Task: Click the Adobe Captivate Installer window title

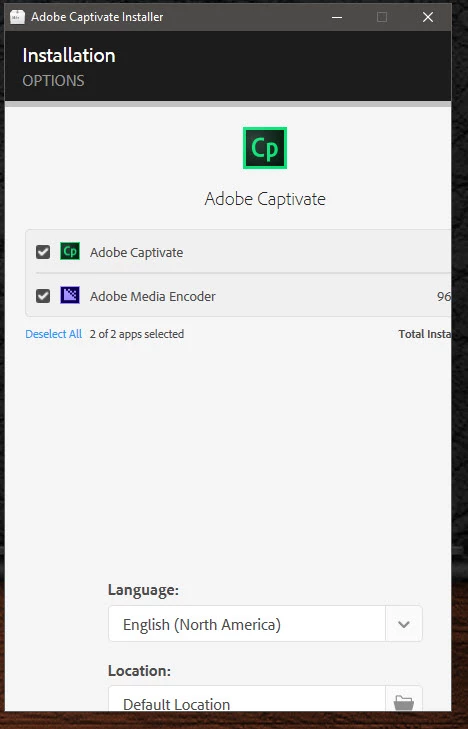Action: click(x=97, y=17)
